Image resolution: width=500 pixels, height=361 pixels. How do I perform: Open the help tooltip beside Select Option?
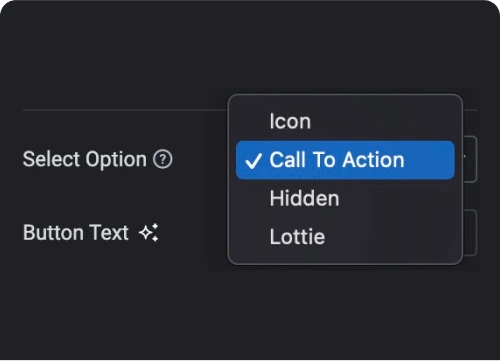[x=163, y=159]
